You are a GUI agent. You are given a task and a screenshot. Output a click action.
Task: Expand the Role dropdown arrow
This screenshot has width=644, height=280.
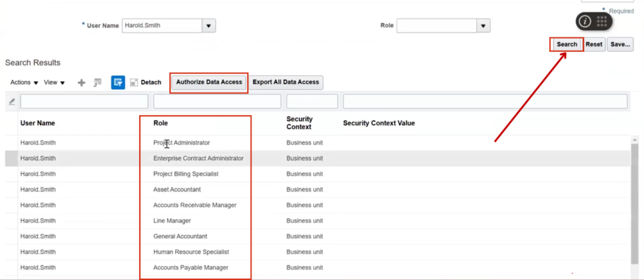[483, 26]
